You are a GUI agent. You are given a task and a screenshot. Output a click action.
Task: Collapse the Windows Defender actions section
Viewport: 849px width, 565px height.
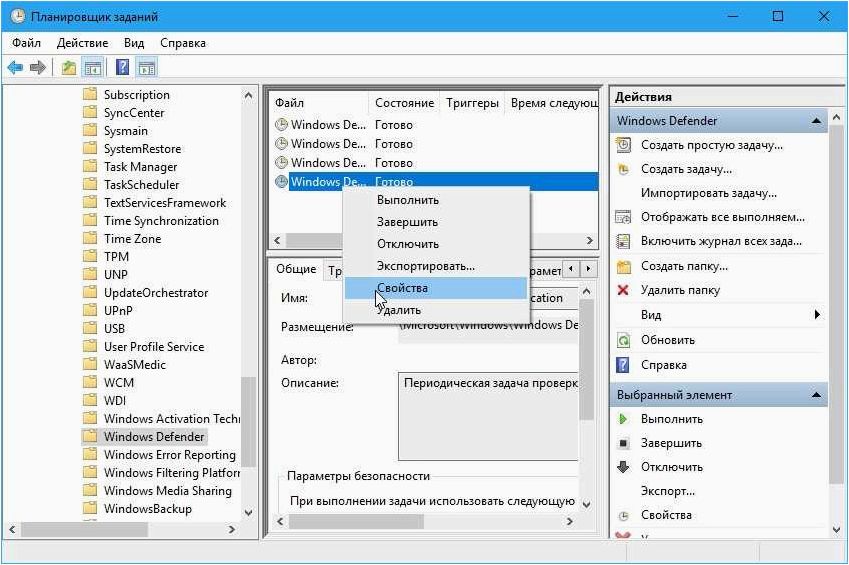tap(816, 121)
